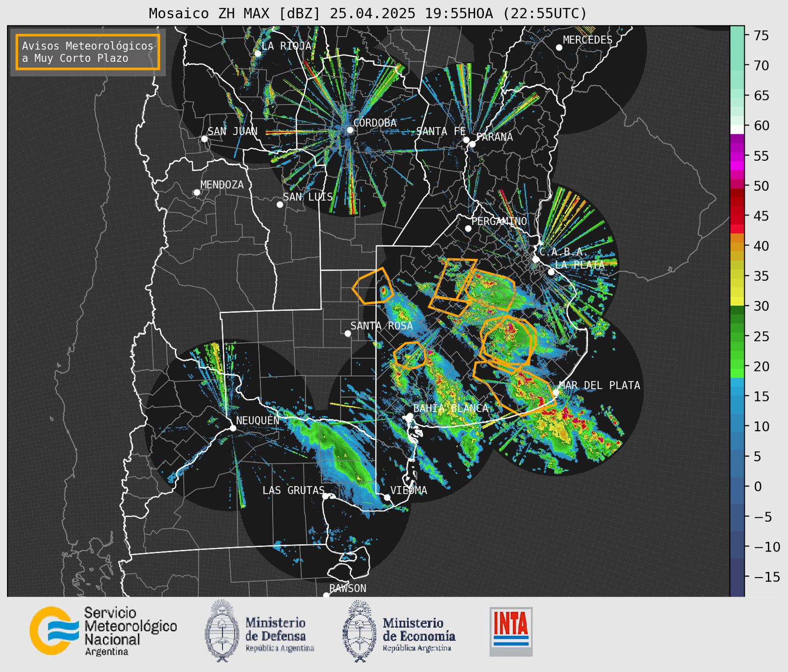Viewport: 788px width, 672px height.
Task: Click the Argentina text under Servicio Meteorológico Nacional
Action: coord(106,652)
